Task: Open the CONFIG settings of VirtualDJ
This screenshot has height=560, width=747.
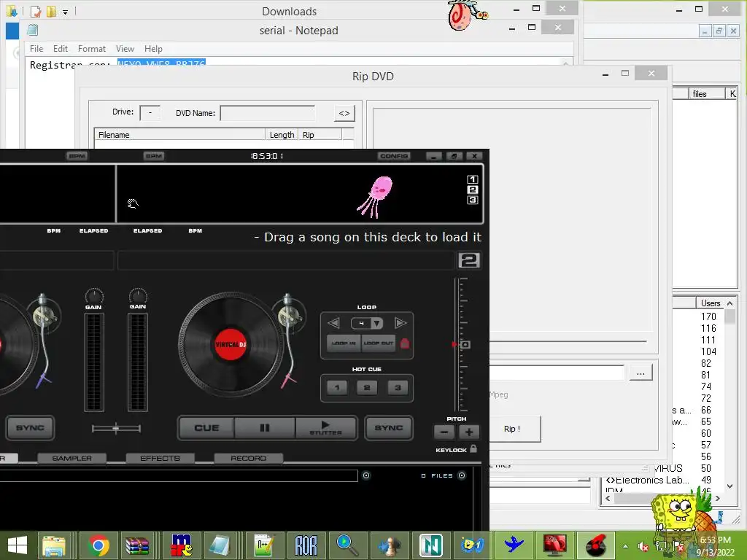Action: click(394, 156)
